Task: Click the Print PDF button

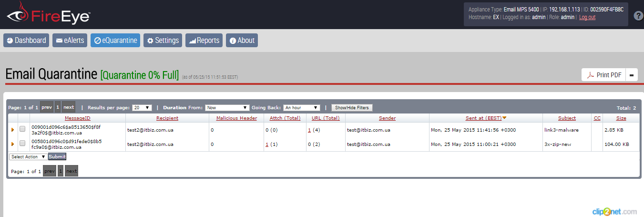Action: (603, 75)
